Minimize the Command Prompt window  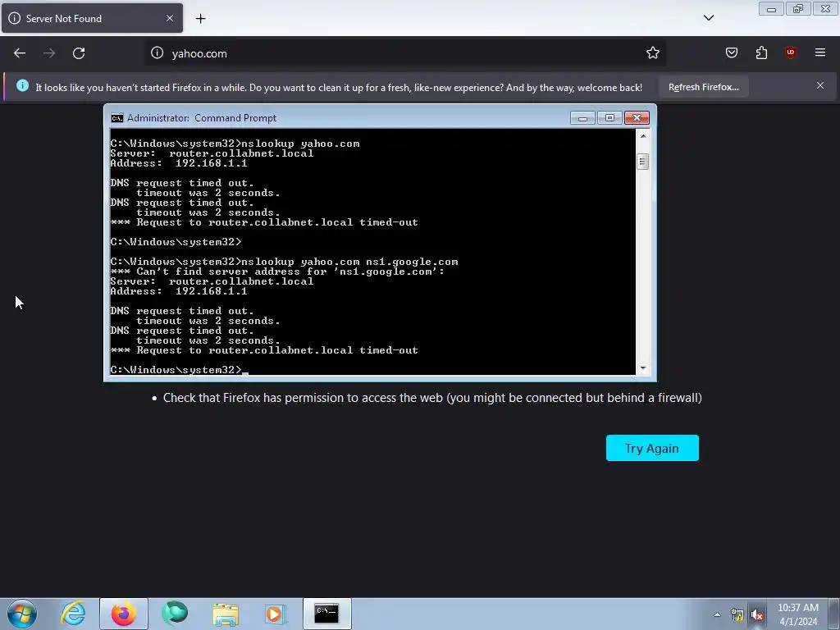pos(582,118)
